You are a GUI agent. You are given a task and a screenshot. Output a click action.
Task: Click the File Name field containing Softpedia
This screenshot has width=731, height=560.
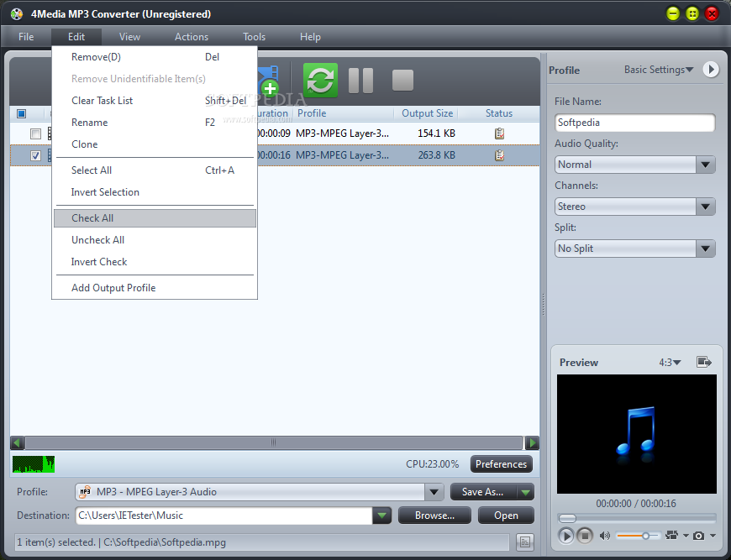[x=634, y=123]
